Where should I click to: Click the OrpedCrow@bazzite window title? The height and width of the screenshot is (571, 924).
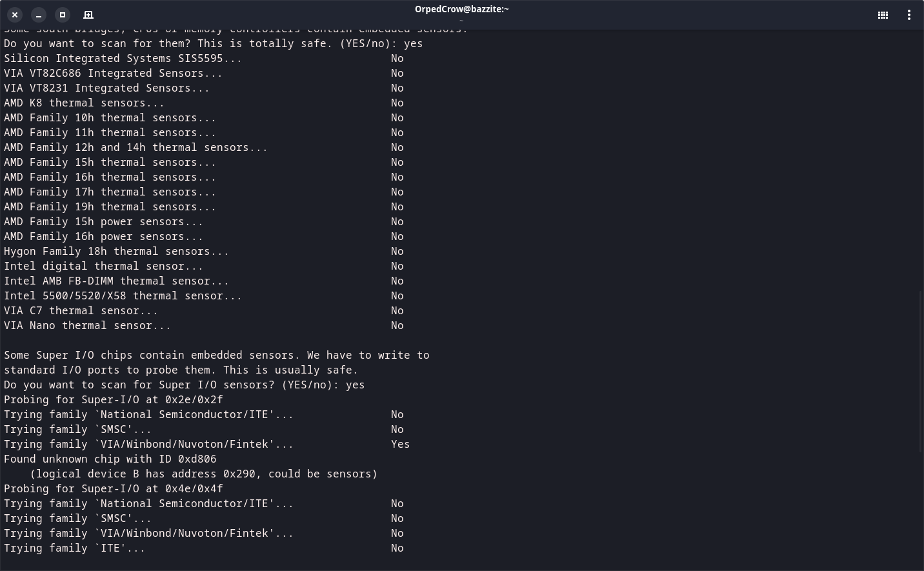[461, 8]
